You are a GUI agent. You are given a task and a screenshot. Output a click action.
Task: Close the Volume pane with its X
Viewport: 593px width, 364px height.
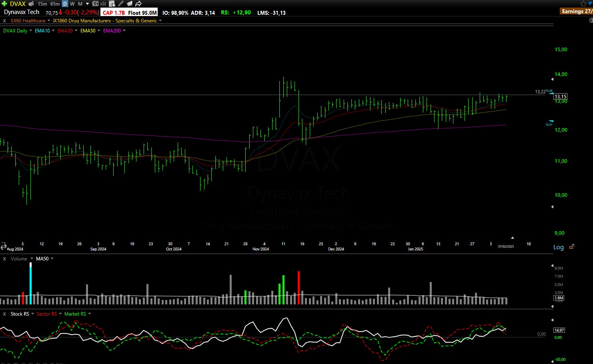[x=4, y=259]
